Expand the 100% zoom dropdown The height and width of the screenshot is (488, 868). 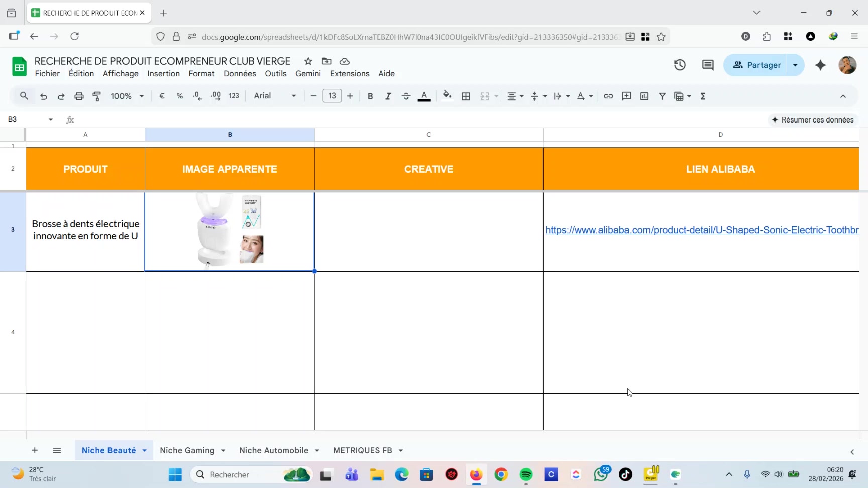coord(127,96)
